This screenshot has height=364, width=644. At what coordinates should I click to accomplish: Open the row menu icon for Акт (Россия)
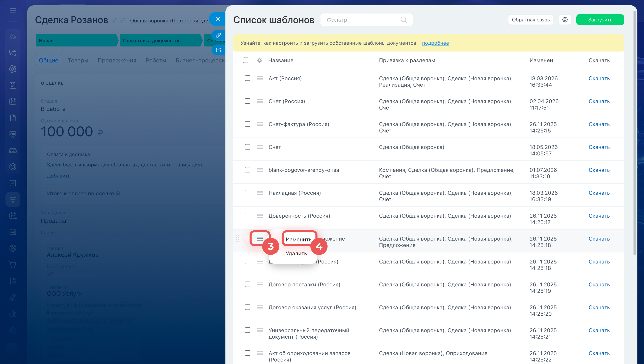click(x=260, y=78)
